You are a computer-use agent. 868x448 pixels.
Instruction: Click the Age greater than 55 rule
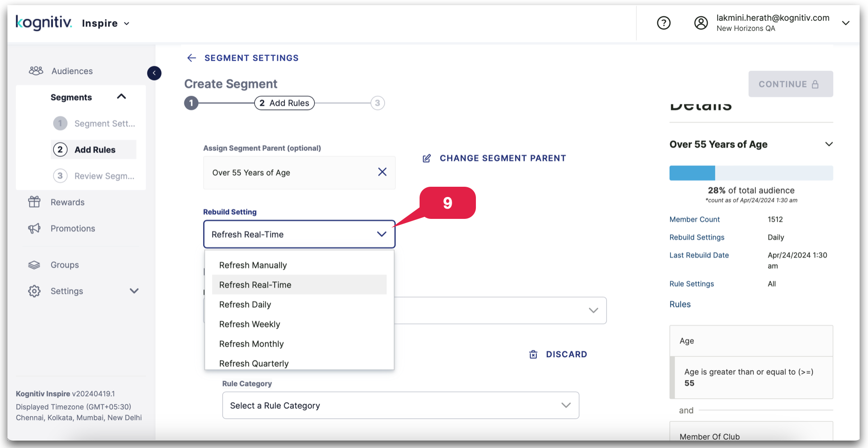751,377
